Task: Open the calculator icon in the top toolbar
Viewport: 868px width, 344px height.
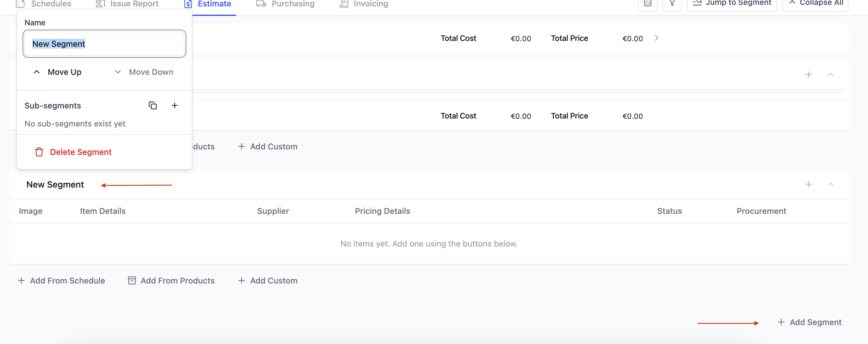Action: tap(647, 3)
